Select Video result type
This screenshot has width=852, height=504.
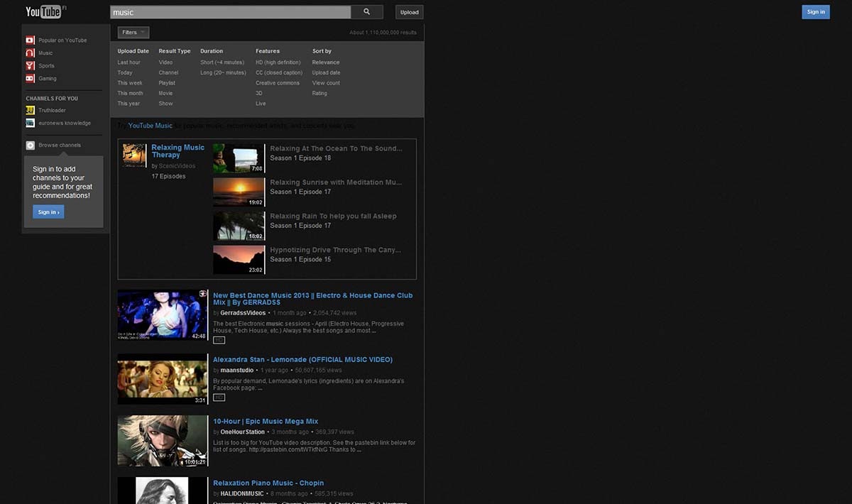tap(165, 62)
